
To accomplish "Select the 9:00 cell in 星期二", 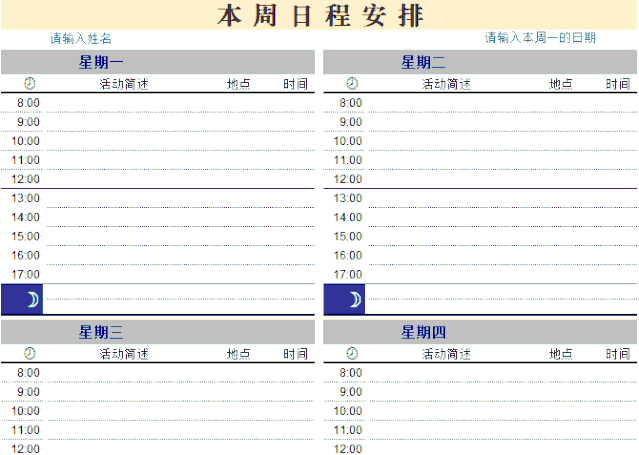I will coord(350,122).
